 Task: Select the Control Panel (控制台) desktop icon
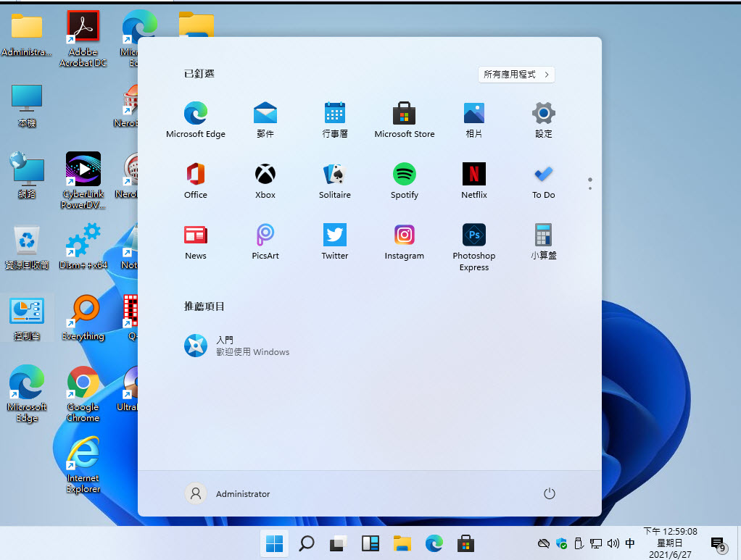[27, 318]
